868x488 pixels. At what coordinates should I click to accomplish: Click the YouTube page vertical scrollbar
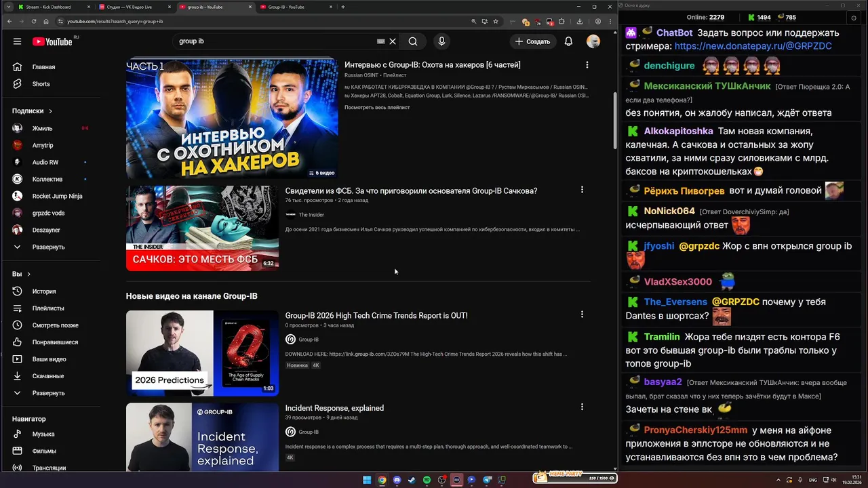[615, 121]
